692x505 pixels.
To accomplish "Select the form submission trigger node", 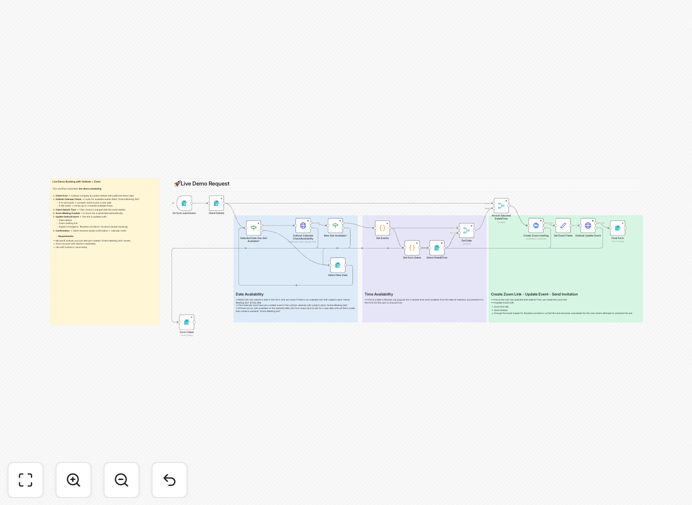I will coord(184,203).
